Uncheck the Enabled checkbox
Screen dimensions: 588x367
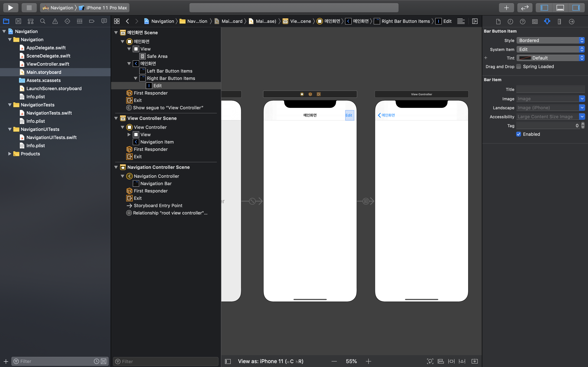click(519, 134)
